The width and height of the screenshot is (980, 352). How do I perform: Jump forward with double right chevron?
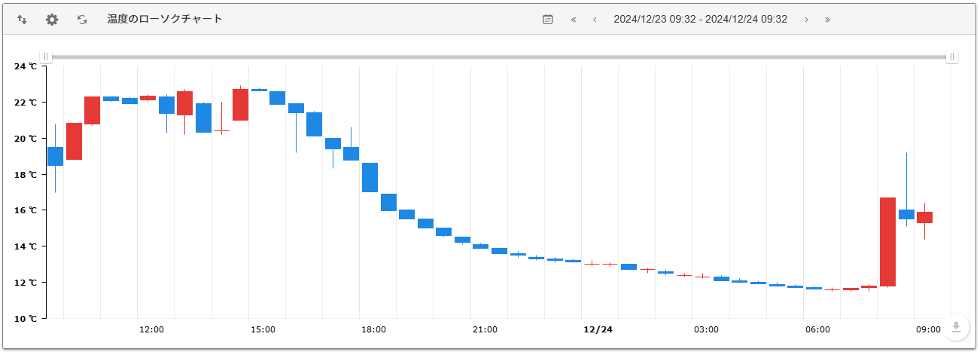pyautogui.click(x=827, y=20)
